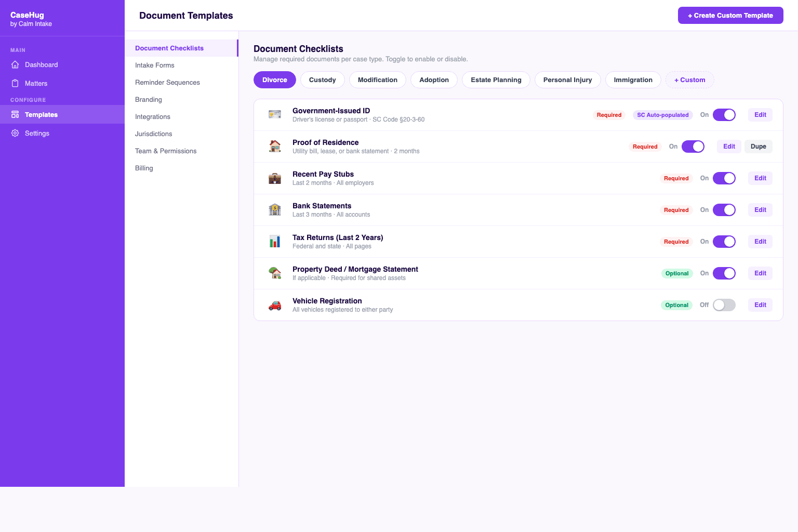798x532 pixels.
Task: Edit the Bank Statements item
Action: [x=760, y=210]
